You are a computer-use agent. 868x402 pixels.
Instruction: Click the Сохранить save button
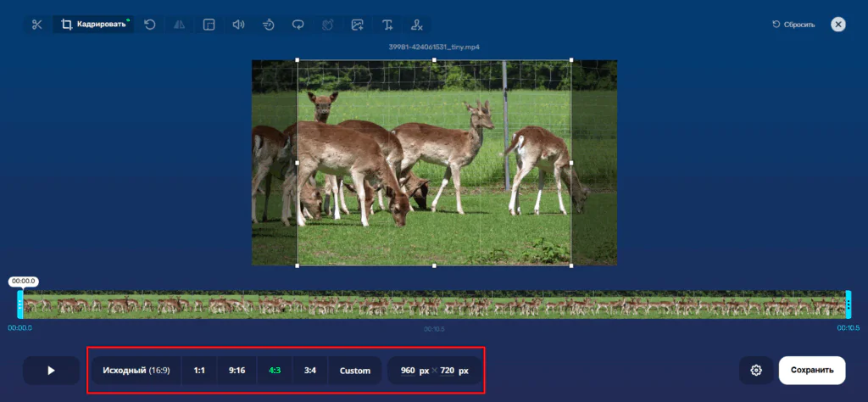coord(812,371)
